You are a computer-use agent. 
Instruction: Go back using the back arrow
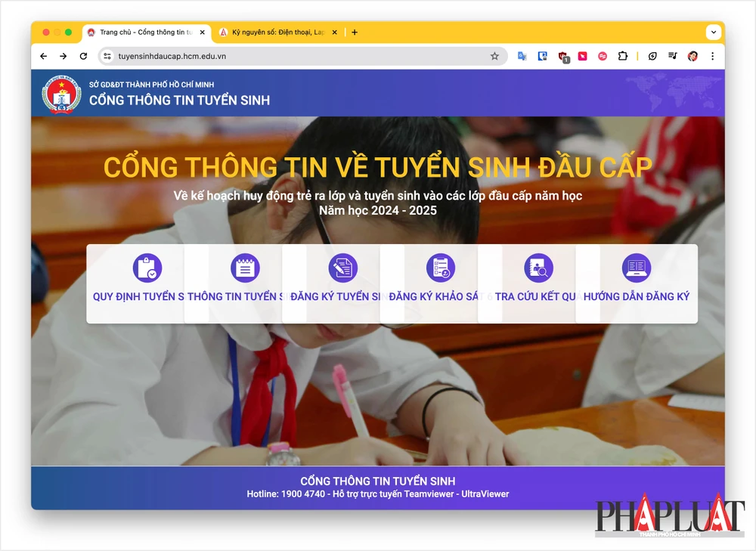click(43, 56)
